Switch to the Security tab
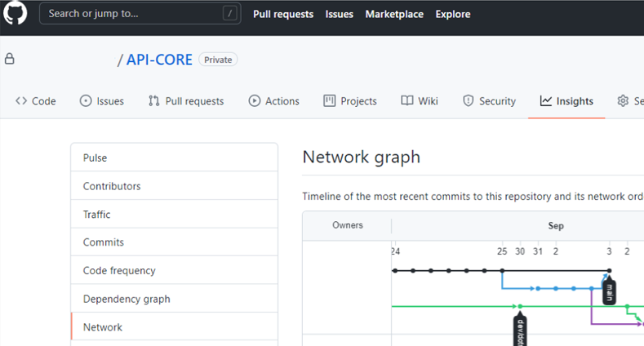 (489, 101)
